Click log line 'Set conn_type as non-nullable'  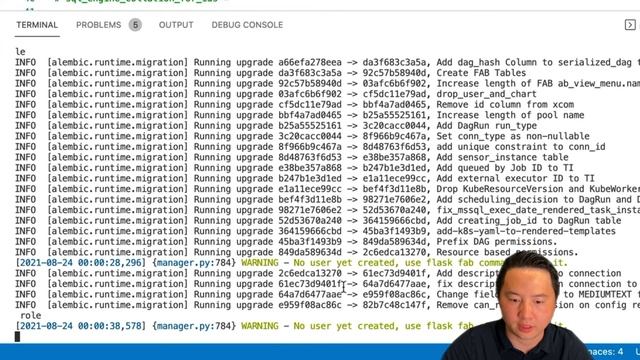tap(513, 136)
